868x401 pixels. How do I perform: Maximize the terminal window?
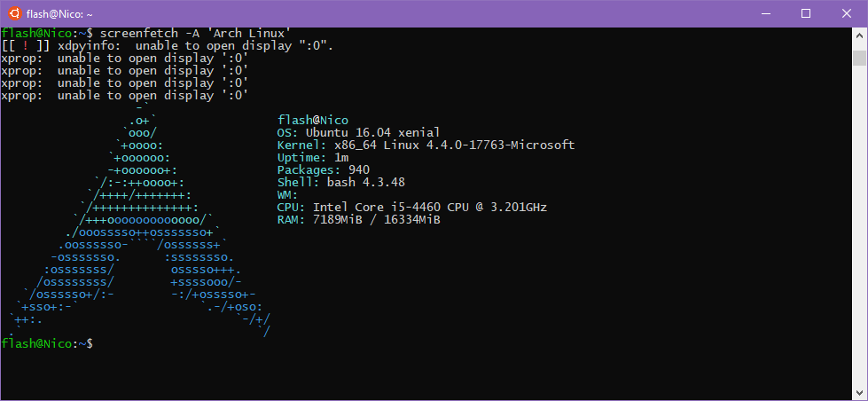[x=806, y=13]
